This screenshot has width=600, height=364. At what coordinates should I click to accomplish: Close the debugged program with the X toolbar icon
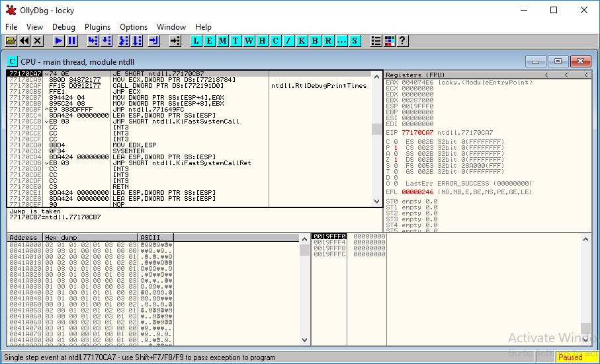(38, 40)
